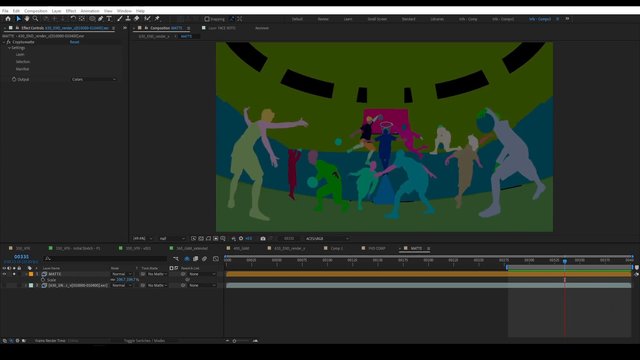640x360 pixels.
Task: Open the Window menu
Action: click(124, 11)
